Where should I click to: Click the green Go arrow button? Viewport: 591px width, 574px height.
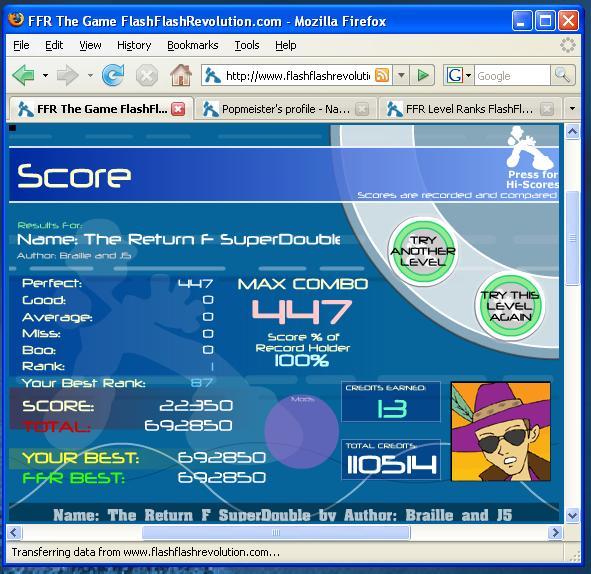[x=423, y=75]
